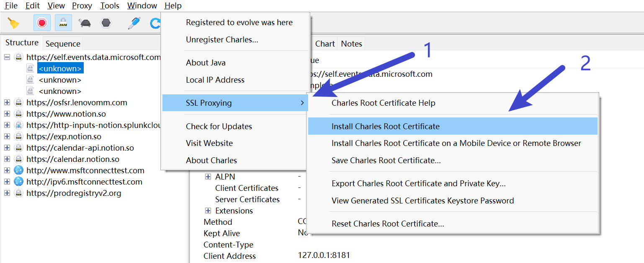The image size is (644, 263).
Task: Expand the calendar.notion.so node
Action: (x=7, y=159)
